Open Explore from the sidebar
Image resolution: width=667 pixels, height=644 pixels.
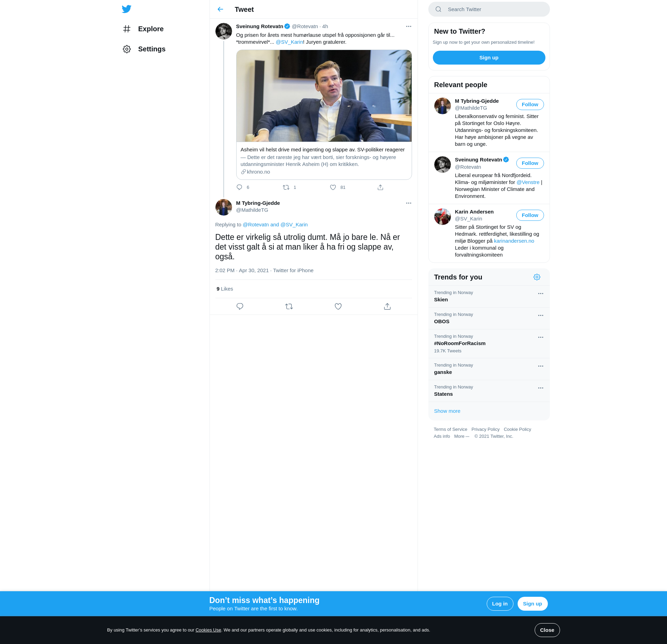point(143,29)
